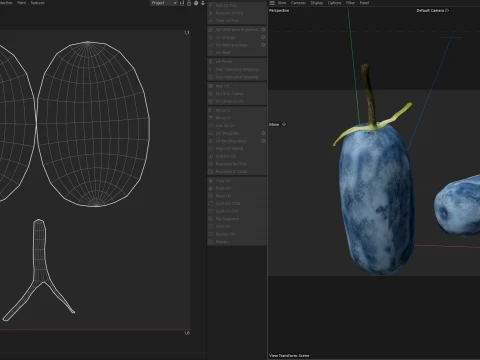Click the lock icon beside Project dropdown
480x360 pixels.
point(189,3)
